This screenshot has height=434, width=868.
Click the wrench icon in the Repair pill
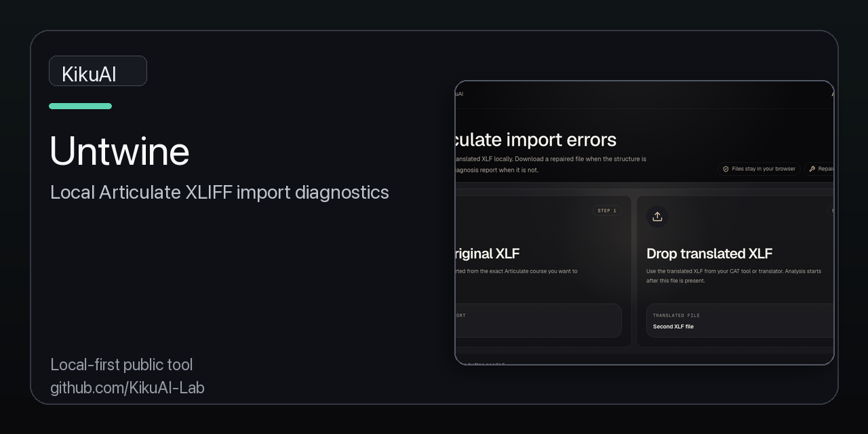pos(812,169)
